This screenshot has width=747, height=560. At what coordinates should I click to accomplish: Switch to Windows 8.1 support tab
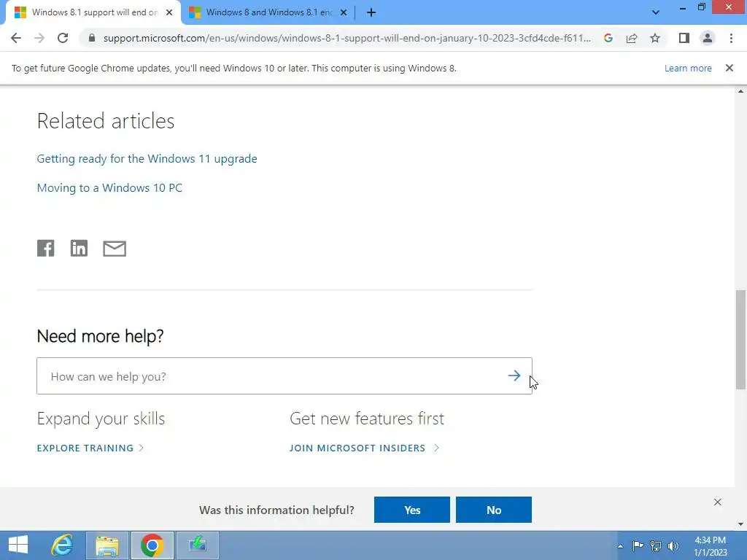(93, 12)
